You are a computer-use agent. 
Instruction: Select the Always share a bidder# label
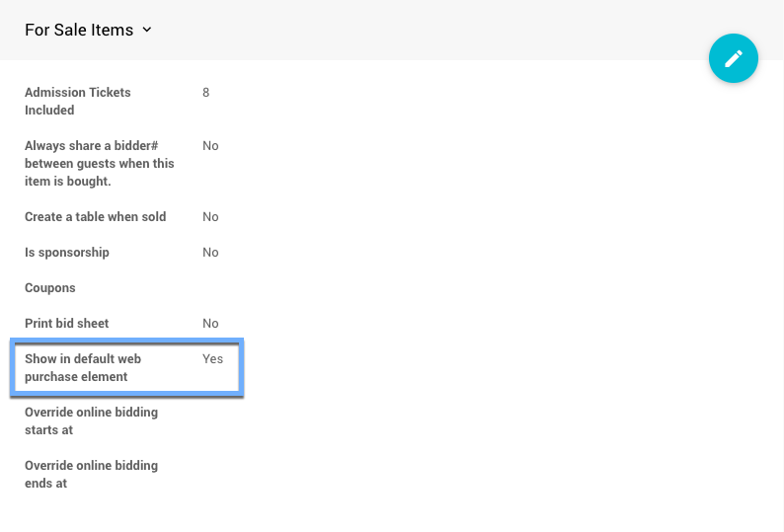(99, 163)
